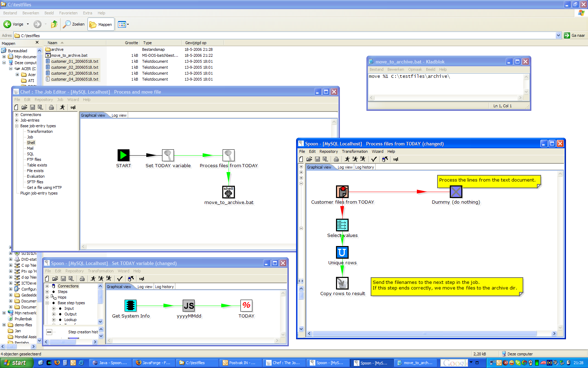This screenshot has height=368, width=588.
Task: Click the save icon in Set TODAY Spoon toolbar
Action: click(63, 279)
